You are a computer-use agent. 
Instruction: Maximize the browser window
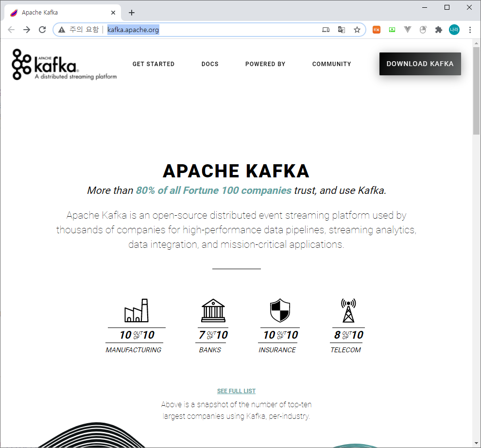(x=447, y=7)
